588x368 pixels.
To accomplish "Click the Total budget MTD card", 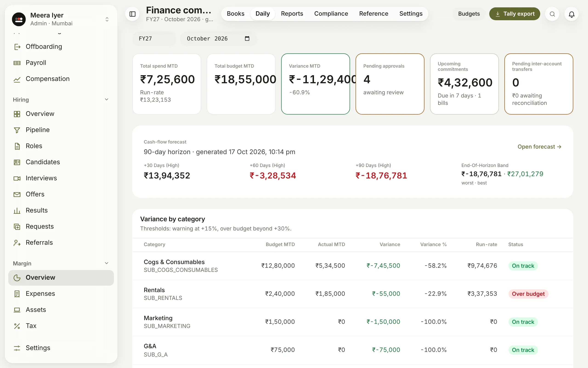I will 241,84.
